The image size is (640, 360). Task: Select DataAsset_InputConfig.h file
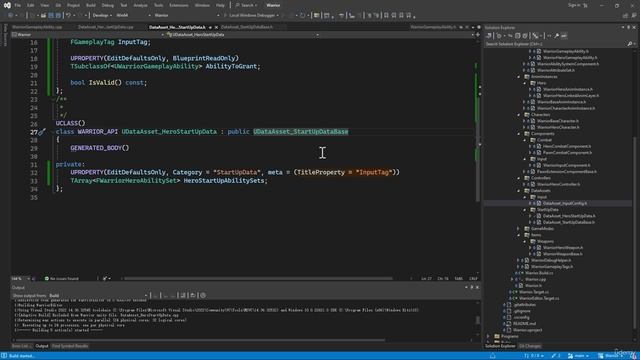565,203
